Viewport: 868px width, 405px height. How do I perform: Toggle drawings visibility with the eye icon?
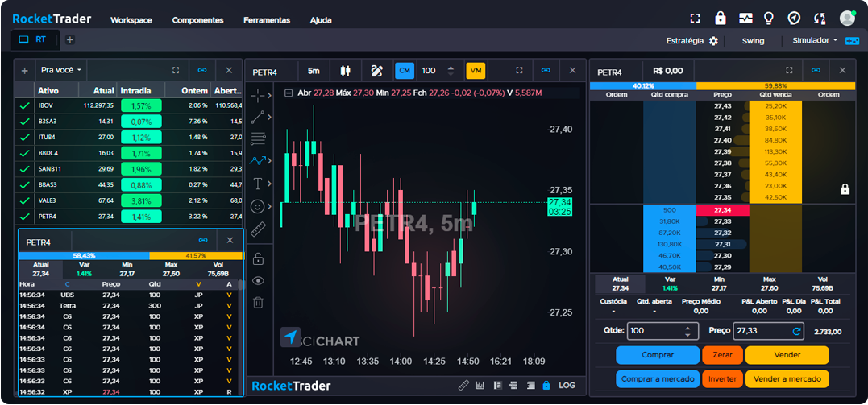click(258, 280)
